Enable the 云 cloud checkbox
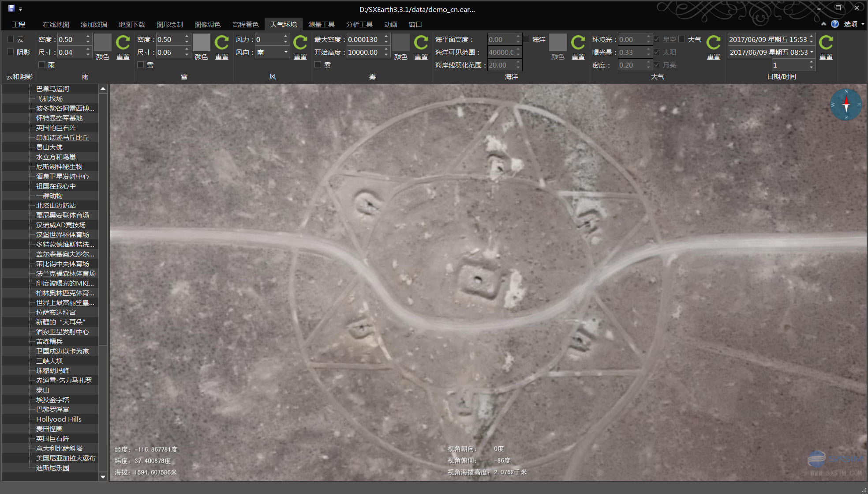Image resolution: width=868 pixels, height=494 pixels. tap(10, 39)
